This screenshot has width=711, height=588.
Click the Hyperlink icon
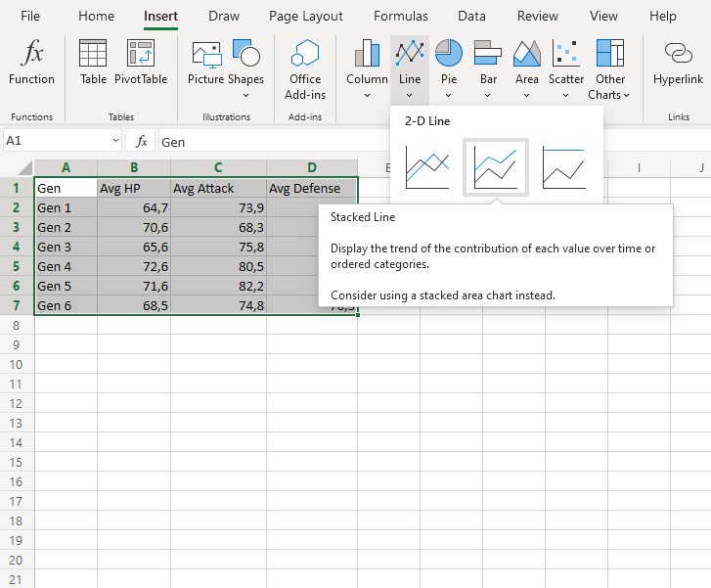click(x=678, y=62)
